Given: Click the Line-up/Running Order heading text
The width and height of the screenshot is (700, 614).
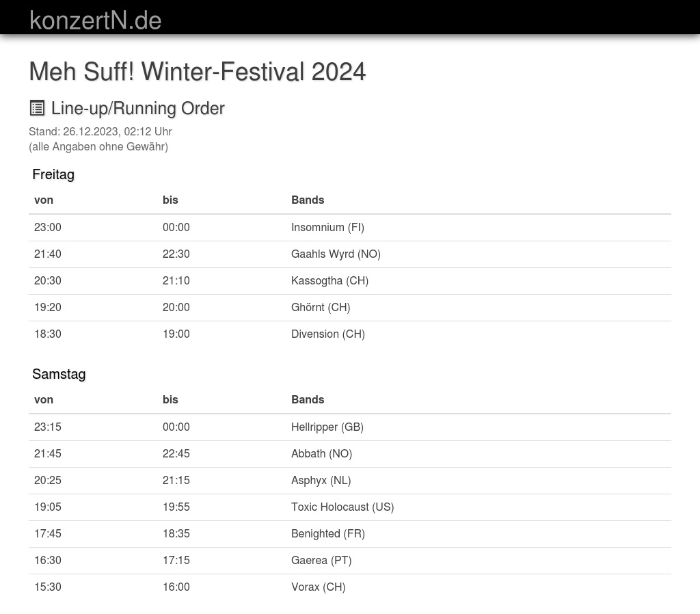Looking at the screenshot, I should [137, 108].
